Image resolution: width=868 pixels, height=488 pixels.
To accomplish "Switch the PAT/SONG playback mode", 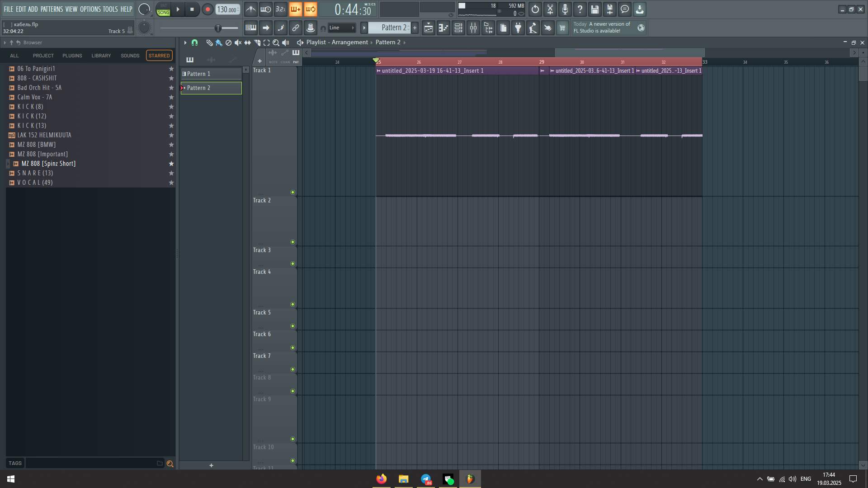I will (x=163, y=9).
